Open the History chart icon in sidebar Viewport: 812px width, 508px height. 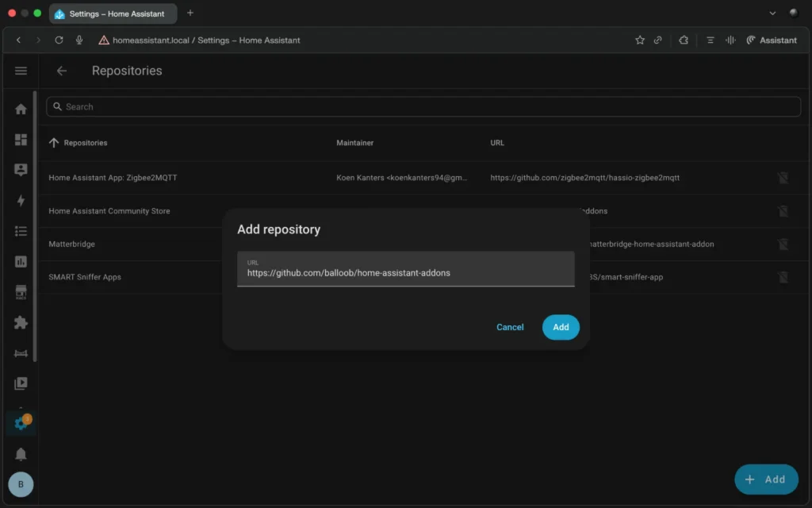pos(21,261)
